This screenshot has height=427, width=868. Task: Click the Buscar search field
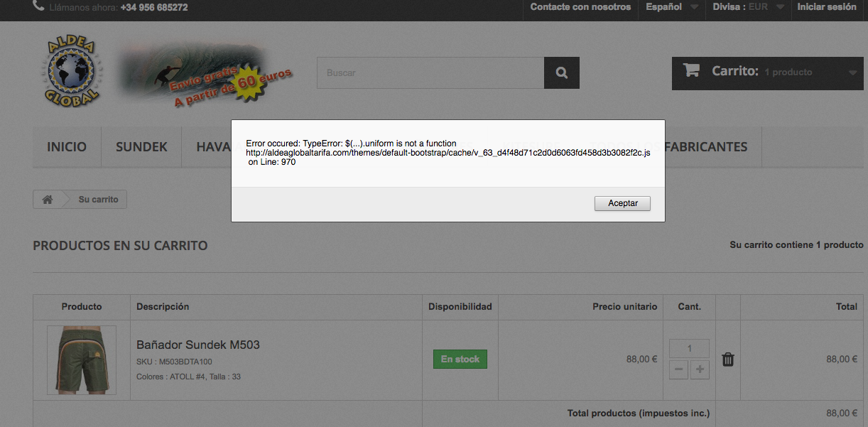[430, 72]
